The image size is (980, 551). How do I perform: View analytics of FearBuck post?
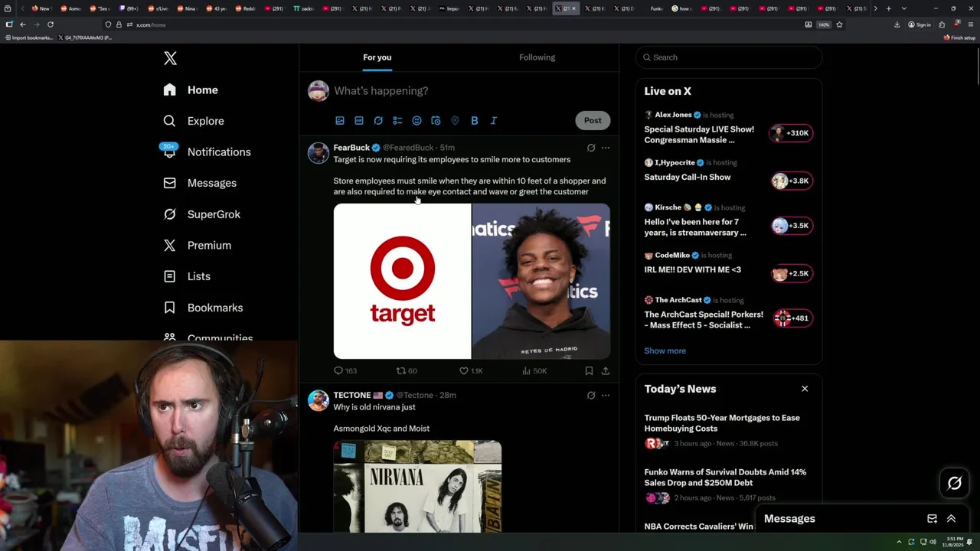(x=534, y=370)
